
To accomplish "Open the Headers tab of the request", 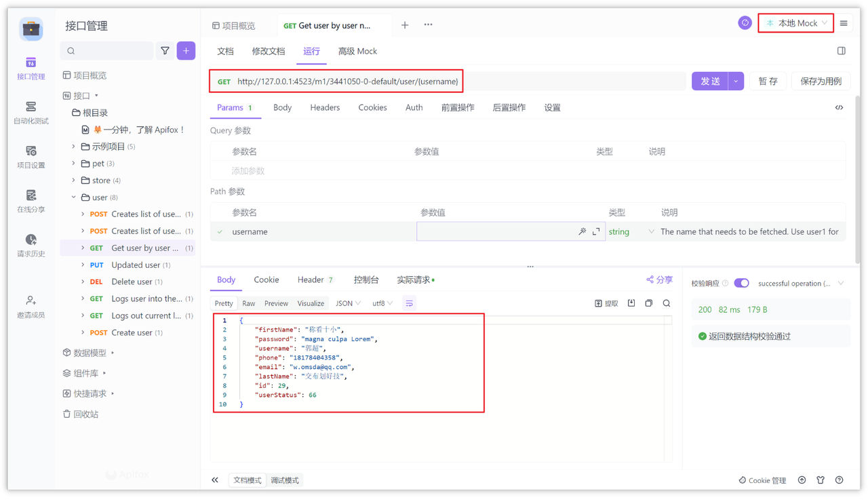I will point(324,107).
